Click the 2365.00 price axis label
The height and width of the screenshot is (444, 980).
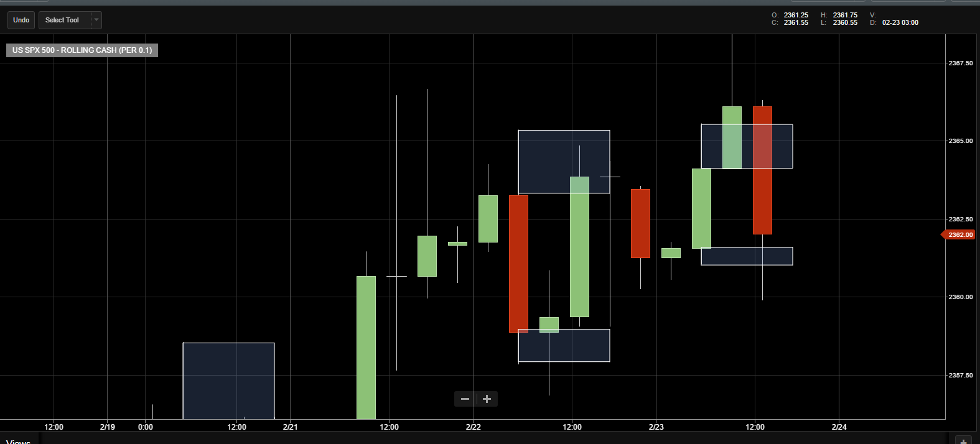point(960,141)
